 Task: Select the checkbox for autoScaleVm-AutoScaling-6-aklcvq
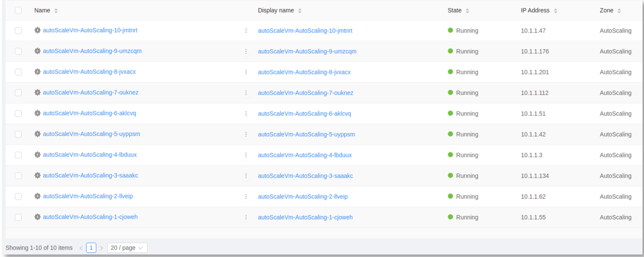(18, 113)
